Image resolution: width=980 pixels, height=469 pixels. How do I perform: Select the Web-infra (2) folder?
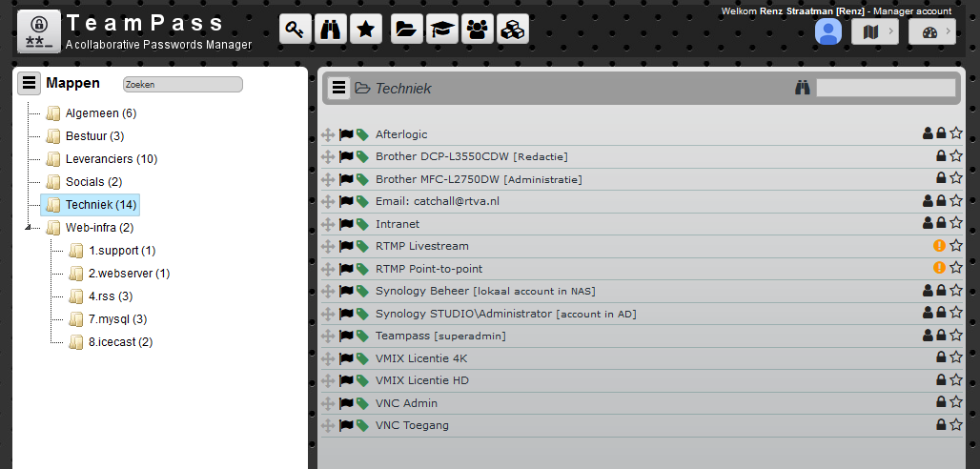coord(99,228)
